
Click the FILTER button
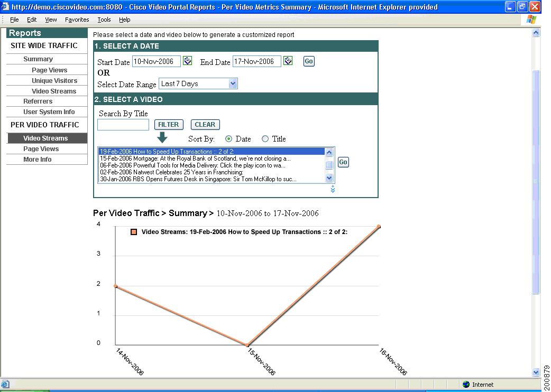click(168, 124)
